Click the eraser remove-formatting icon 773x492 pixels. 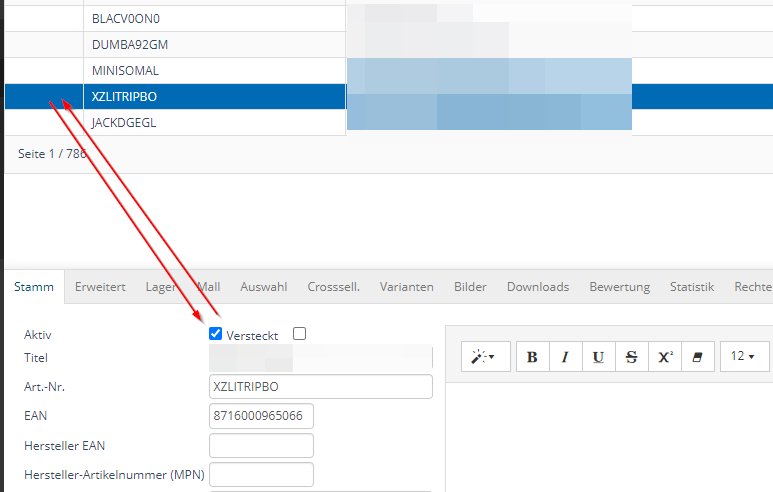(698, 357)
